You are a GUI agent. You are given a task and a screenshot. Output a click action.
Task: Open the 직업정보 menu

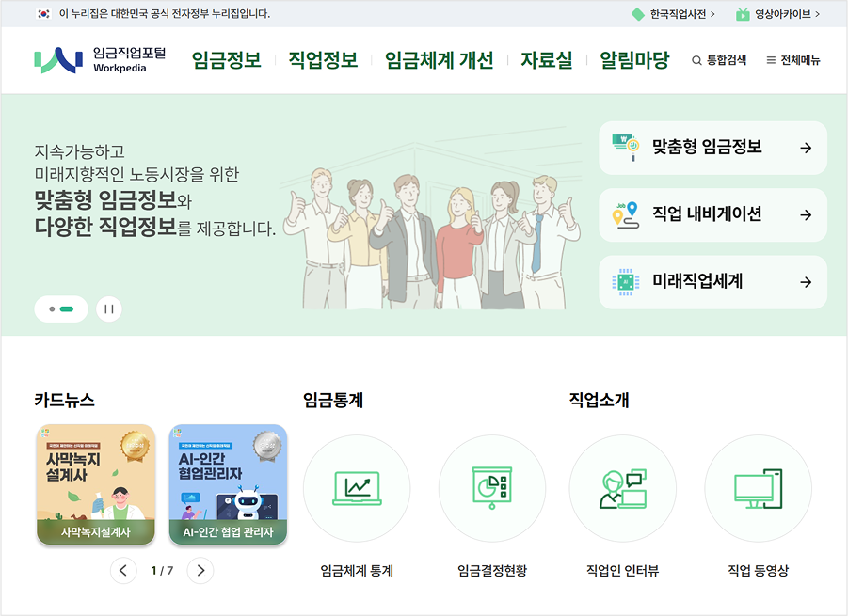pyautogui.click(x=323, y=60)
